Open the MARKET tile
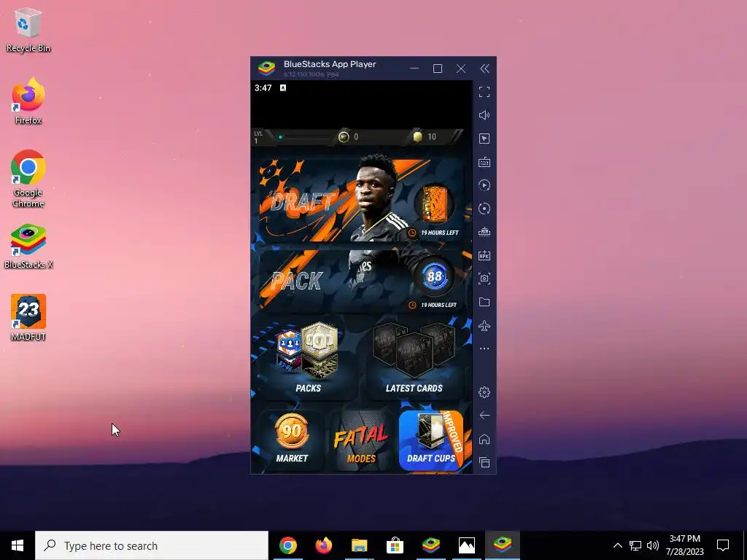 [x=292, y=440]
